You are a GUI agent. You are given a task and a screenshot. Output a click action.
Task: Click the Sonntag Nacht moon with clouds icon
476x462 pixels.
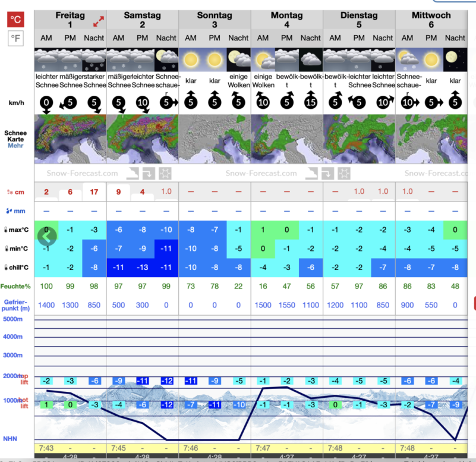(x=238, y=60)
